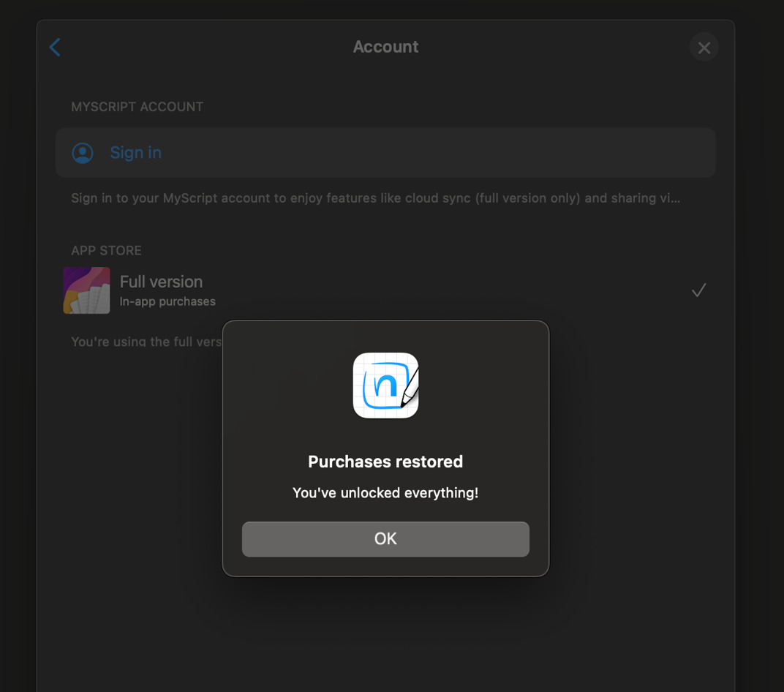The width and height of the screenshot is (784, 692).
Task: Close the Account panel with X
Action: (704, 47)
